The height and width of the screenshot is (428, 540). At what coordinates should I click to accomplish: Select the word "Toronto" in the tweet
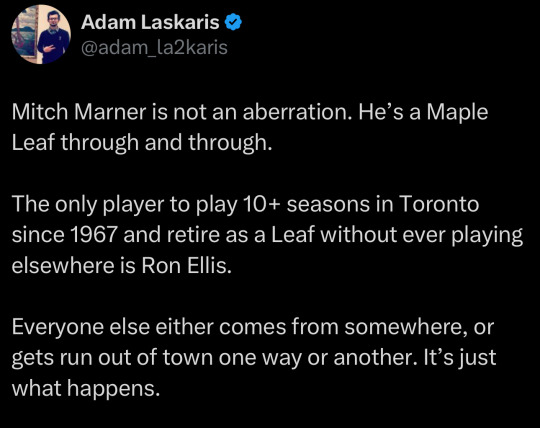[x=439, y=204]
